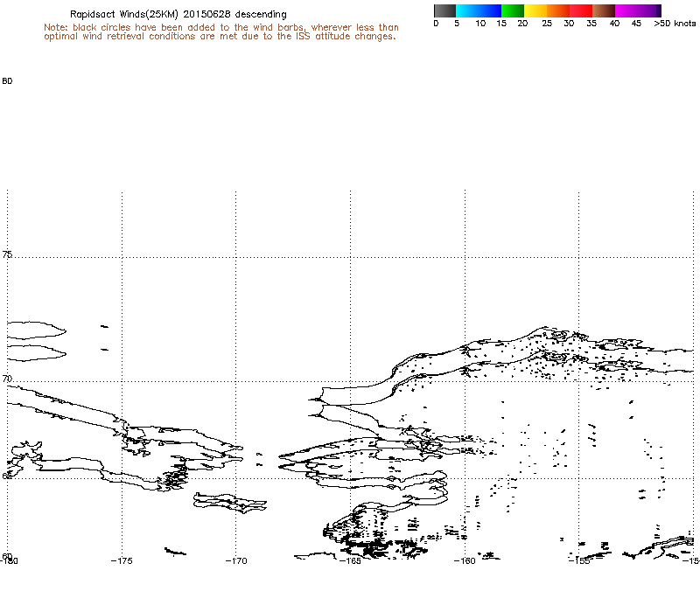Image resolution: width=700 pixels, height=612 pixels.
Task: Click the longitude label '-160'
Action: point(465,561)
